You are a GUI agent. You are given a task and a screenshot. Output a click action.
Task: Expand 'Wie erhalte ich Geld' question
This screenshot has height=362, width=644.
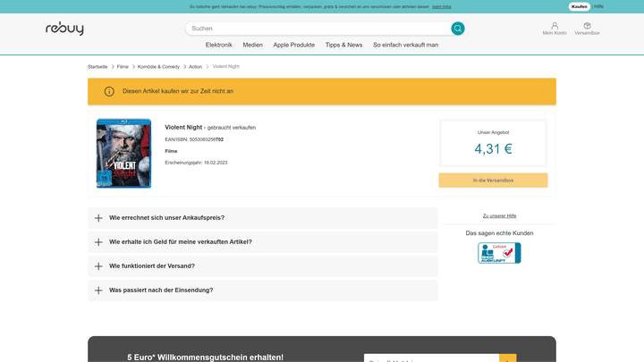[x=262, y=242]
